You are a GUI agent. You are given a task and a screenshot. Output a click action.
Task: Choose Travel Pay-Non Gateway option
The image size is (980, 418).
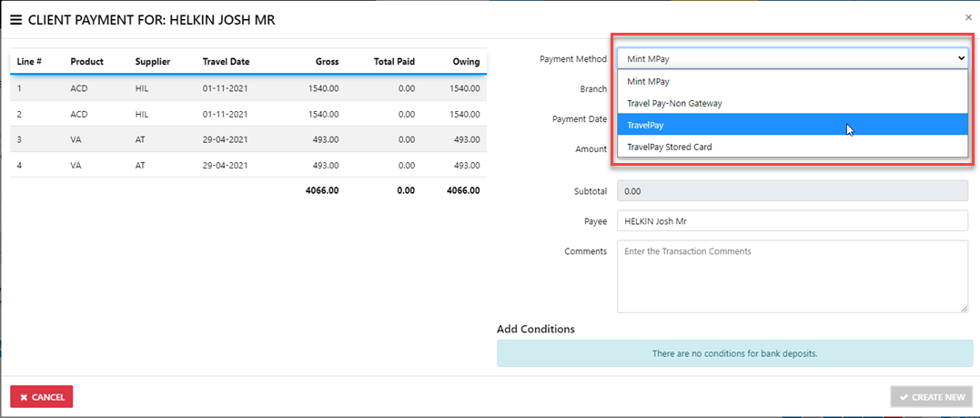coord(792,103)
